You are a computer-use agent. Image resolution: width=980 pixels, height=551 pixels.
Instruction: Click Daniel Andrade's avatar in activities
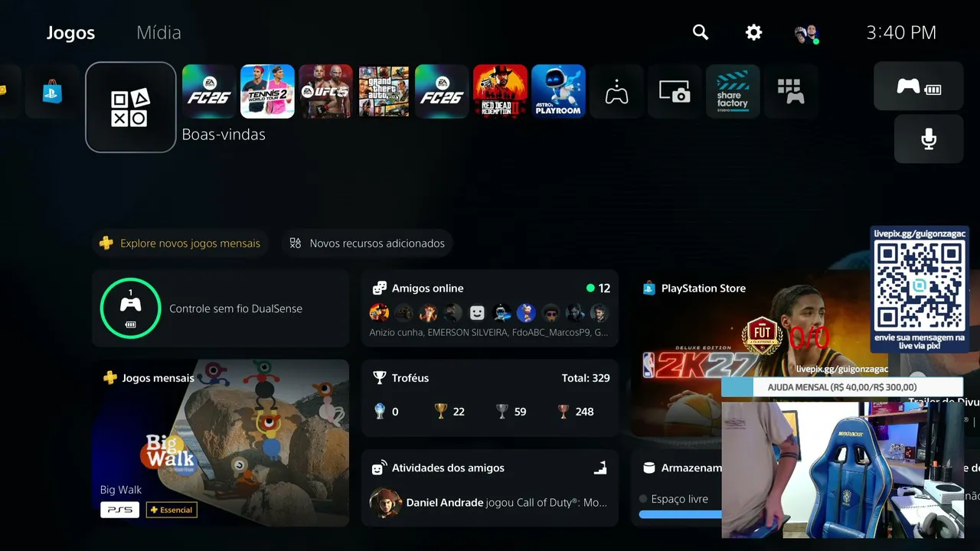pos(385,503)
